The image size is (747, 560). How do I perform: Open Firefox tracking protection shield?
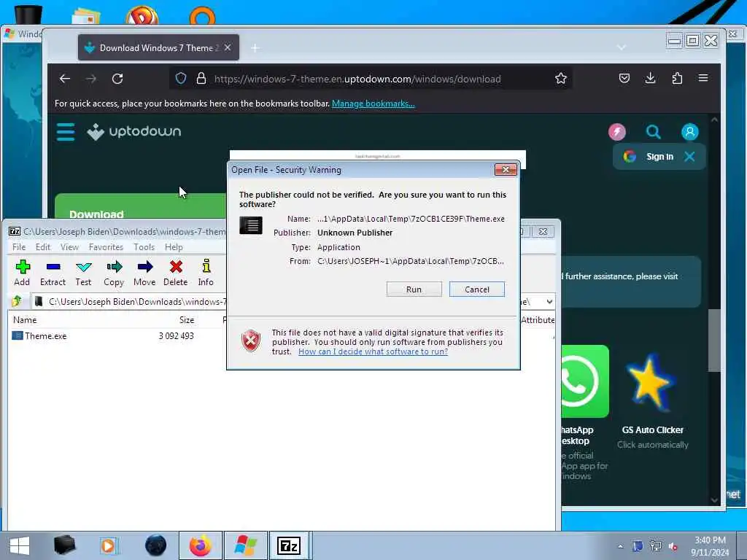181,79
